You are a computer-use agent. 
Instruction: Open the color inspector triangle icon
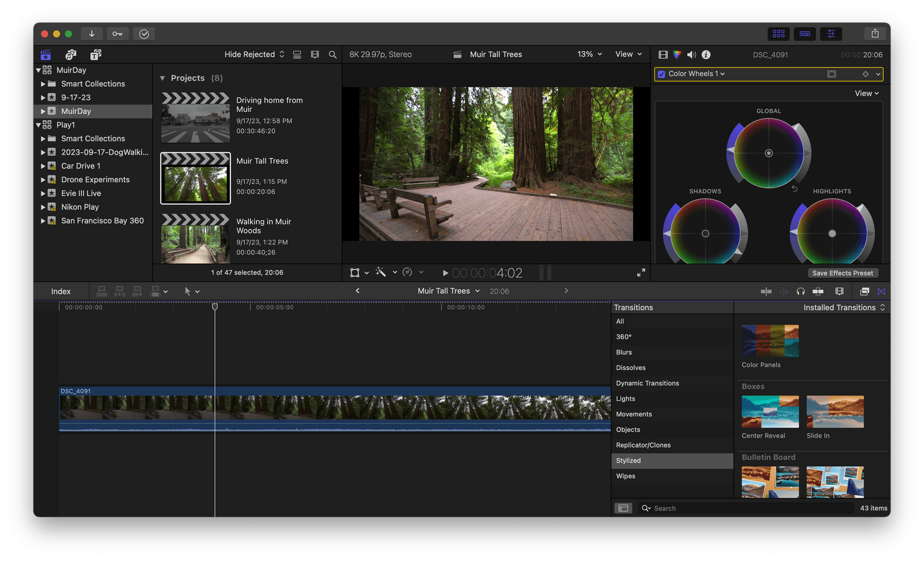677,55
